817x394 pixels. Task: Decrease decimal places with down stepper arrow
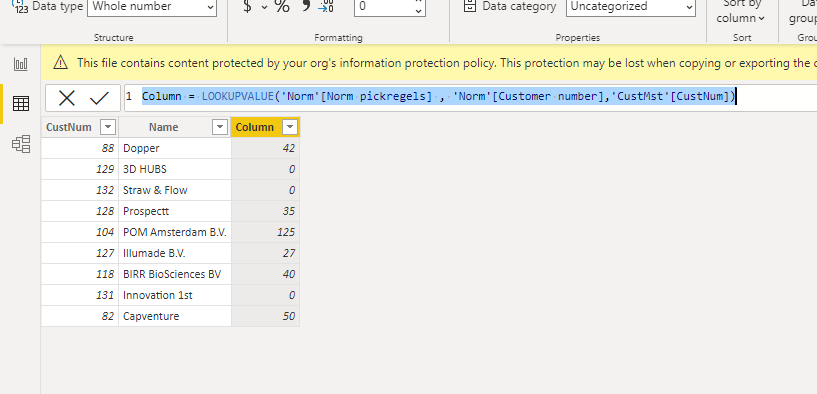tap(418, 11)
